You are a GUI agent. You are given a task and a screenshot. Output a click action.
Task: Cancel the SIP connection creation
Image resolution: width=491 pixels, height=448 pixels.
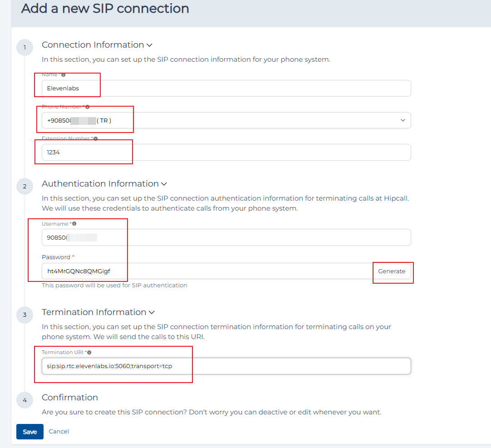[59, 431]
